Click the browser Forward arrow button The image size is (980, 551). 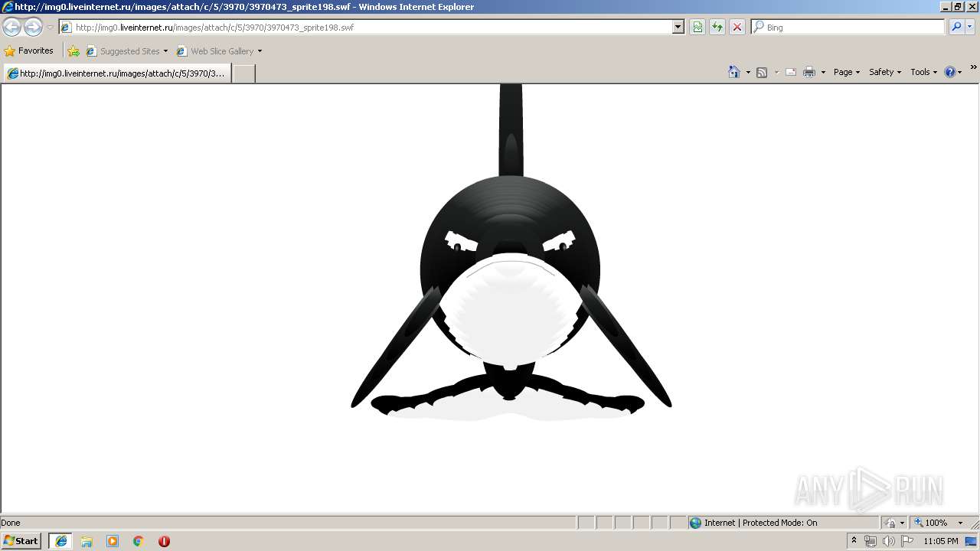(33, 28)
